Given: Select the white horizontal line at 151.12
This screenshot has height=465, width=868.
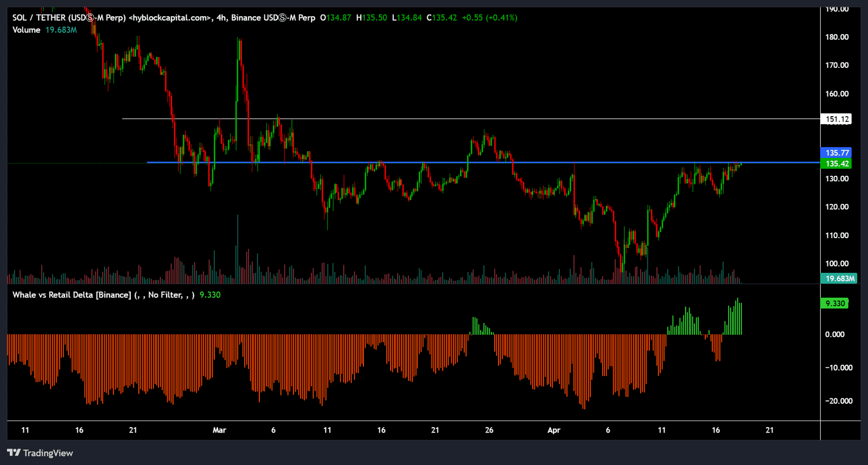Looking at the screenshot, I should [434, 119].
